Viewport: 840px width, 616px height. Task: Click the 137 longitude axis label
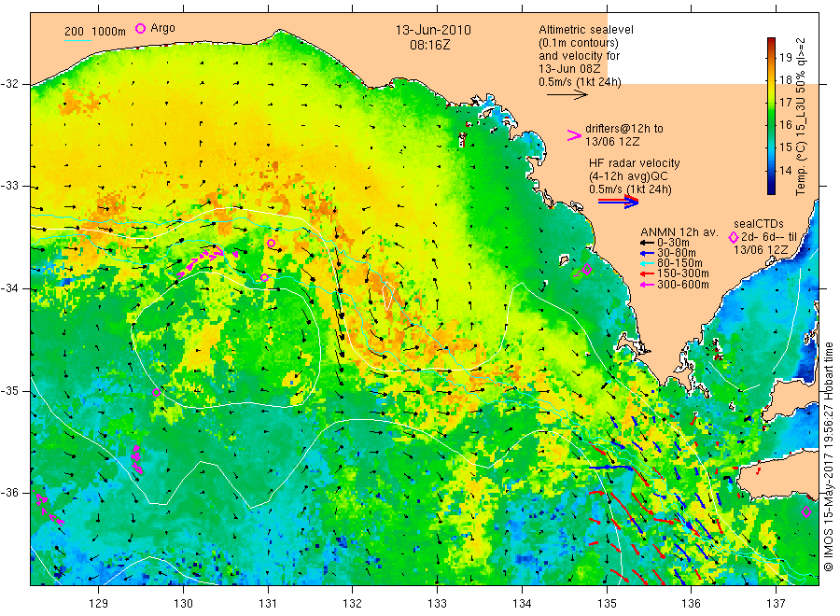click(x=776, y=604)
